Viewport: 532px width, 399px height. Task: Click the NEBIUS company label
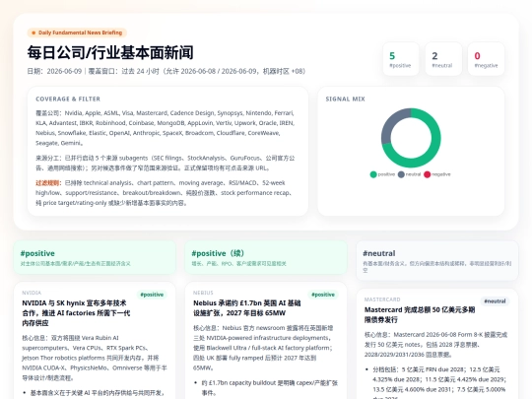[x=203, y=293]
